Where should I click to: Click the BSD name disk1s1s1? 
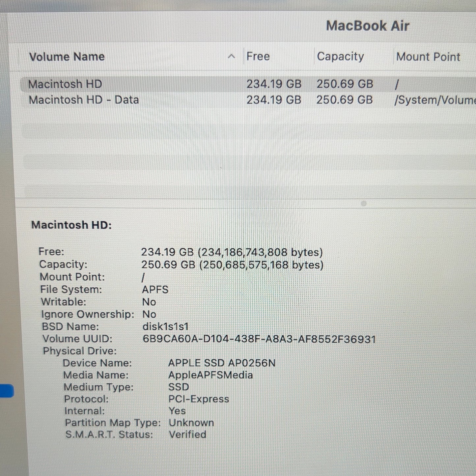(x=166, y=326)
